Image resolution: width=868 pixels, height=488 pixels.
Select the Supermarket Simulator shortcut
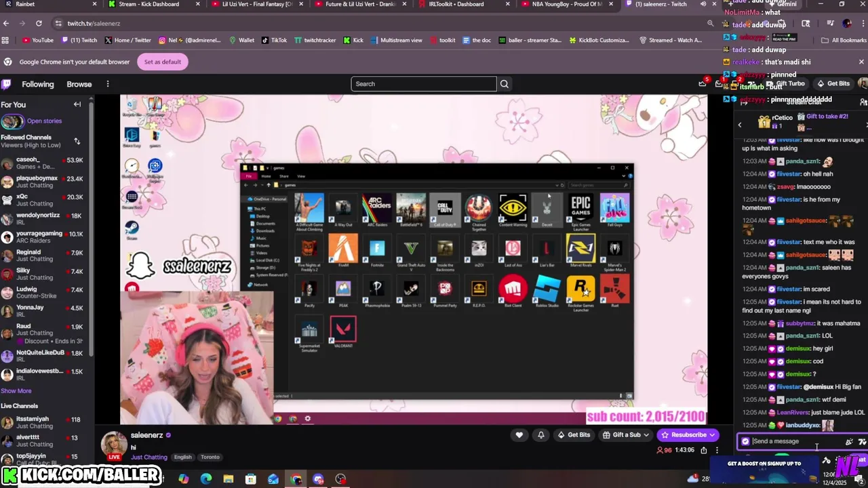point(309,333)
